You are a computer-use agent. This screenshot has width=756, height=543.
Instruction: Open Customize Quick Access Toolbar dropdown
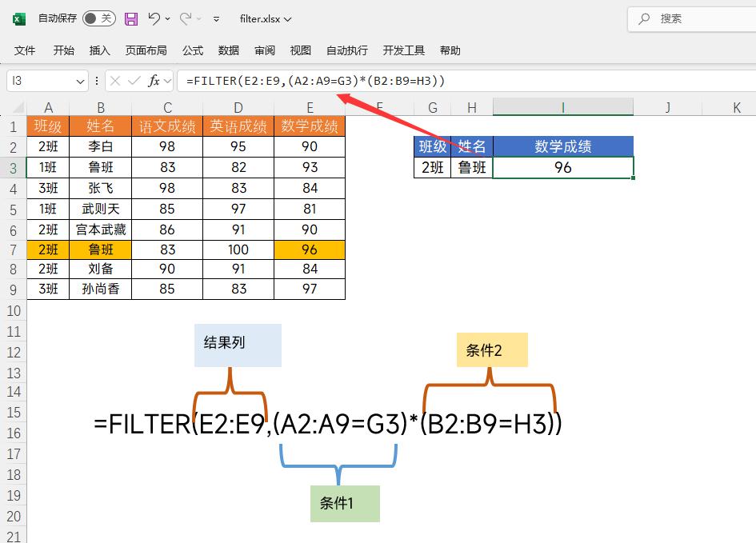(217, 19)
